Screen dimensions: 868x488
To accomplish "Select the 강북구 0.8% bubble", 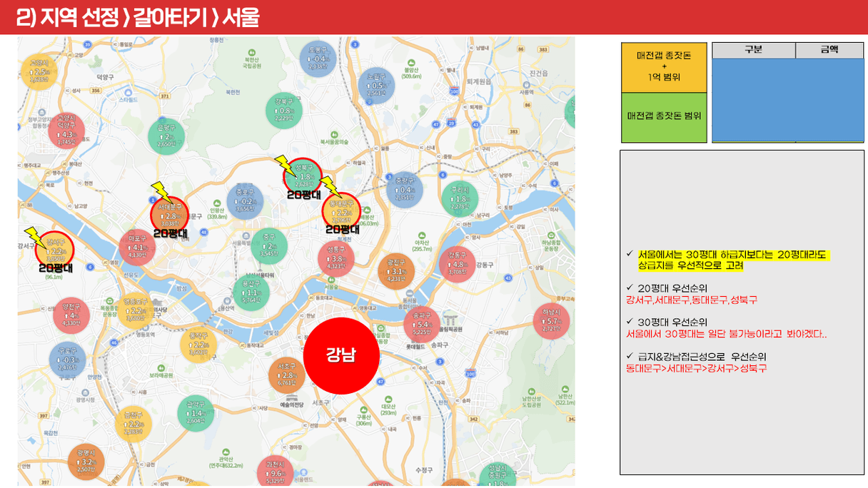I will pyautogui.click(x=283, y=110).
